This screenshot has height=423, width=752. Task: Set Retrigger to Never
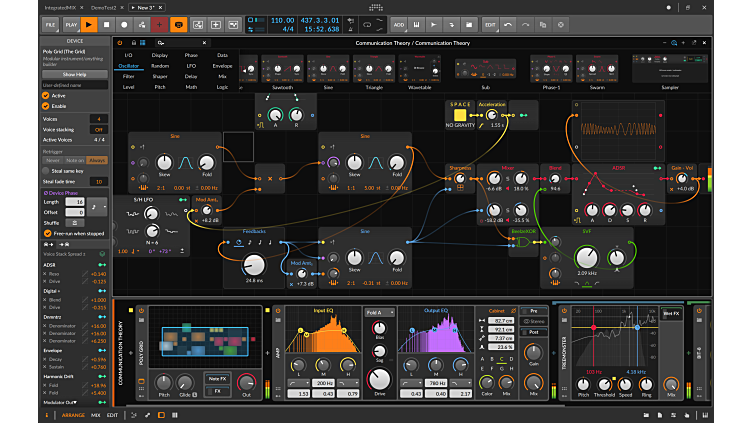pos(53,161)
